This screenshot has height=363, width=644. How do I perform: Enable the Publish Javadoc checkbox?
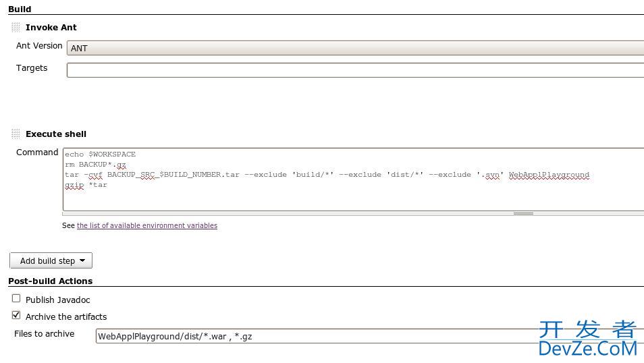click(16, 298)
